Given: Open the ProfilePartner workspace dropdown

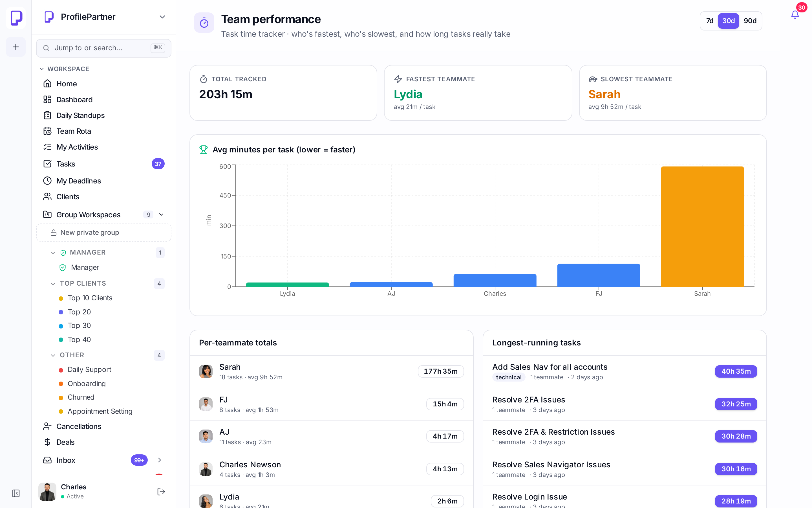Looking at the screenshot, I should [x=162, y=17].
